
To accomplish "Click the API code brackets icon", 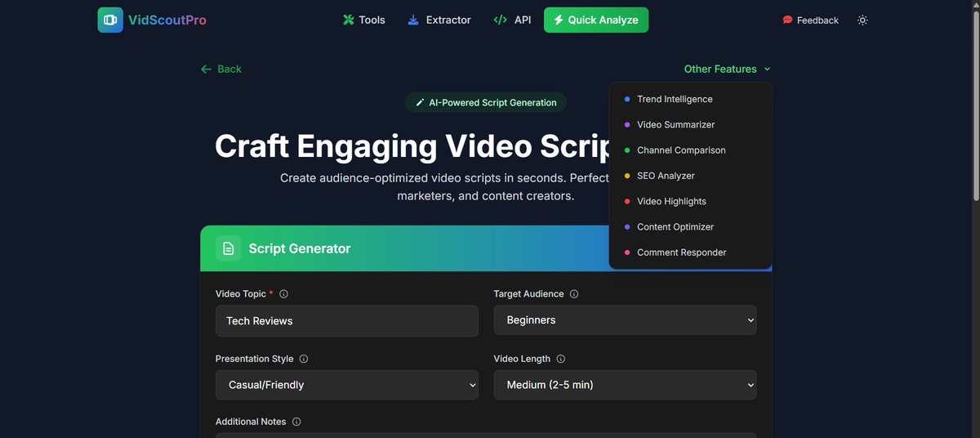I will coord(501,20).
